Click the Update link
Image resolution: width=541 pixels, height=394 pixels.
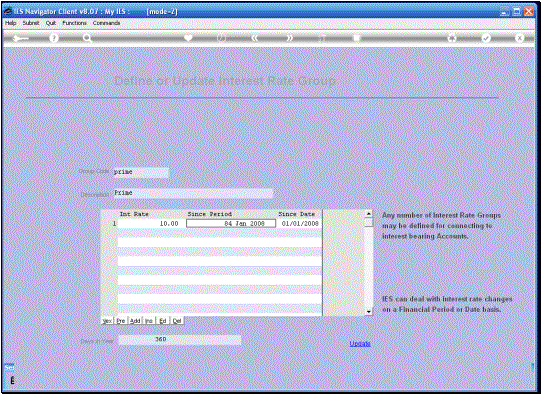pos(360,344)
